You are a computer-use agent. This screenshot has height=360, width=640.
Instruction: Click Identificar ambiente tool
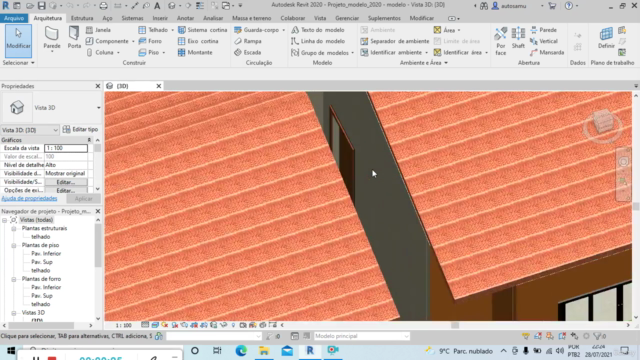(391, 53)
